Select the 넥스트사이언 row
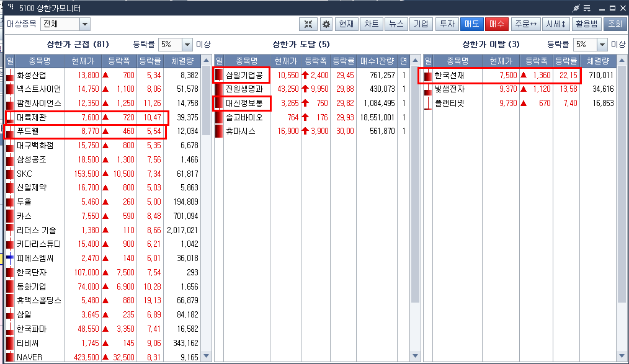This screenshot has height=364, width=629. (103, 89)
